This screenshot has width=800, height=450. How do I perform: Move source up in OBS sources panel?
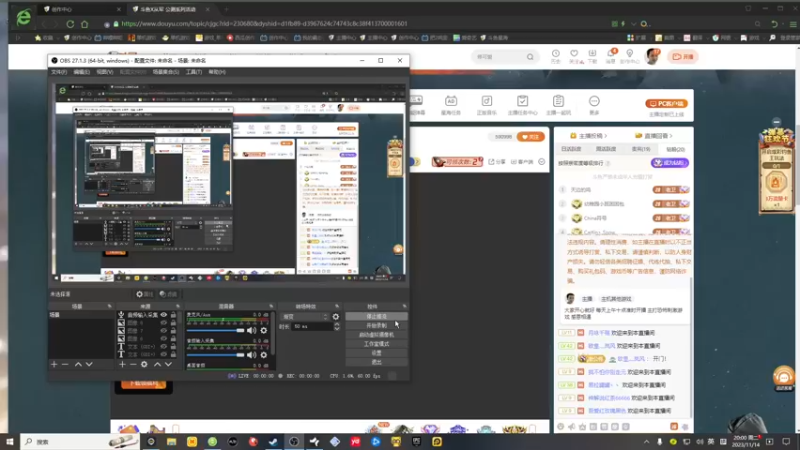click(x=157, y=364)
